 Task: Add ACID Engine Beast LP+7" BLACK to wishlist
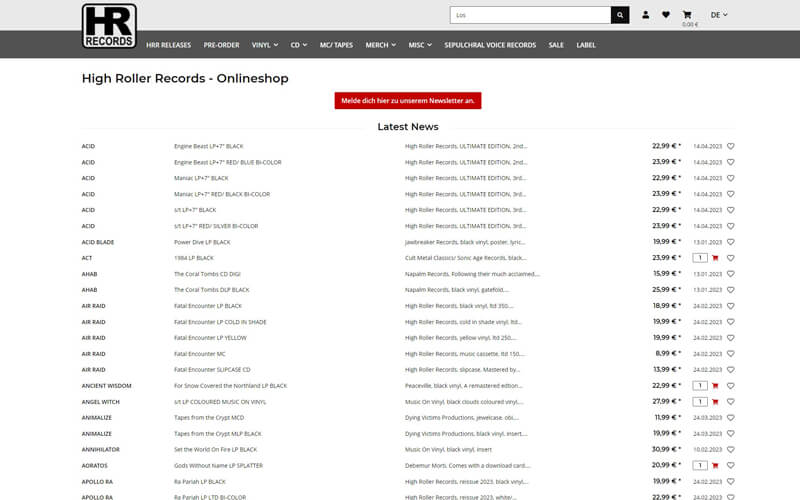tap(731, 146)
